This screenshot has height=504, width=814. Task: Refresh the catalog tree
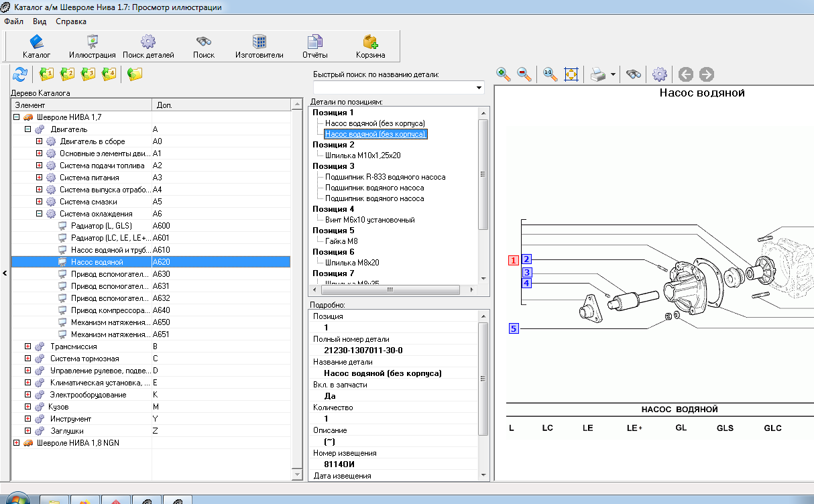20,74
